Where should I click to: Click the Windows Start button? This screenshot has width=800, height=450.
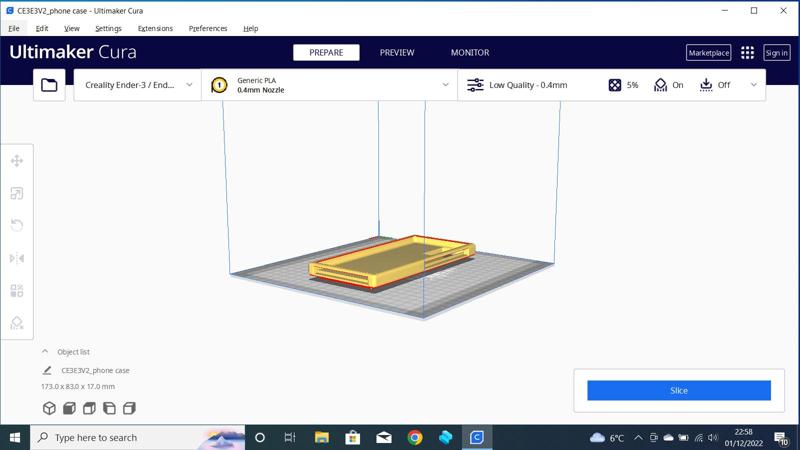pos(15,437)
